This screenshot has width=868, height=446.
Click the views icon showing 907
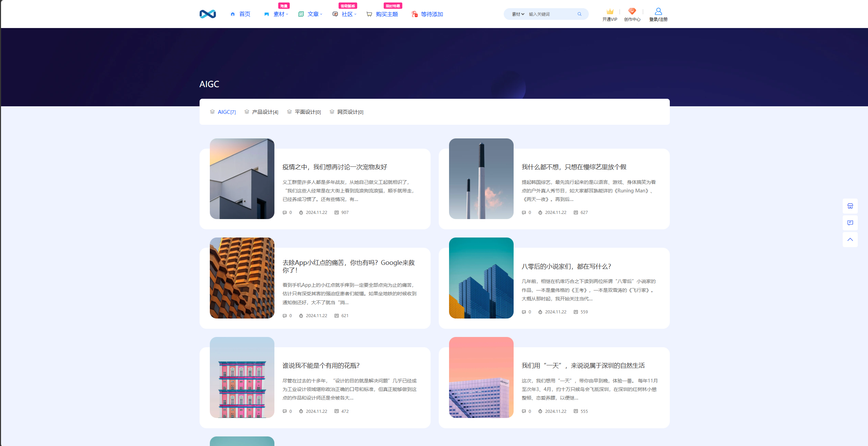337,213
